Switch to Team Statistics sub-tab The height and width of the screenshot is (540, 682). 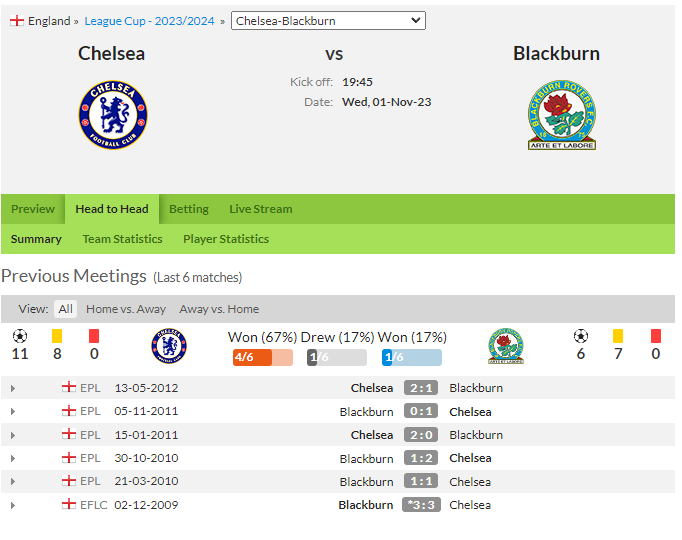[x=122, y=239]
